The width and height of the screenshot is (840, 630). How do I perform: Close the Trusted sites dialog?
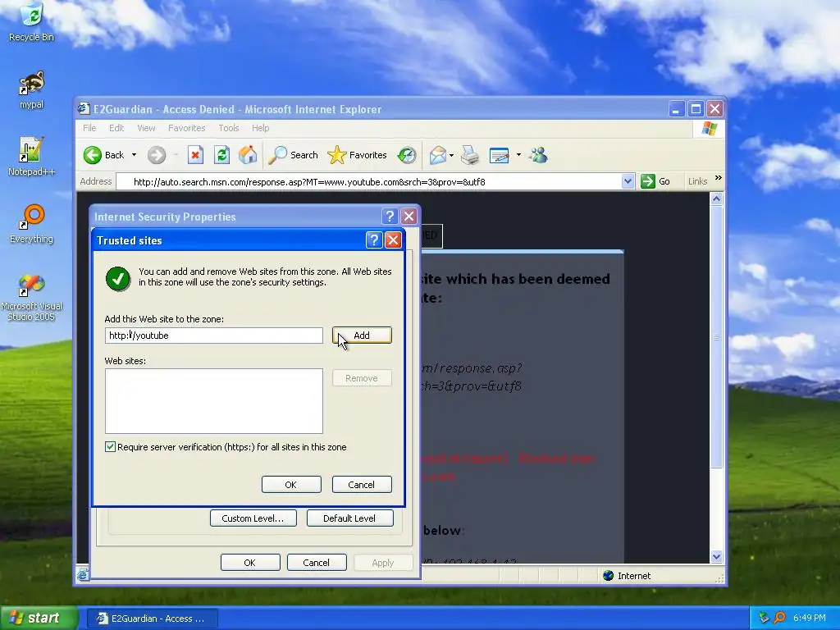393,240
